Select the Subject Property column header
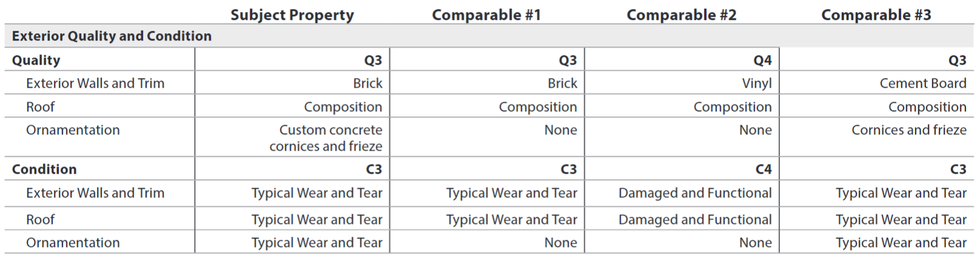 292,15
